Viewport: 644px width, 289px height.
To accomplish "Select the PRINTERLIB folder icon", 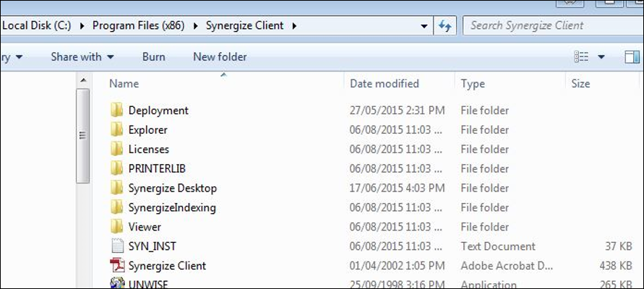I will click(x=116, y=168).
